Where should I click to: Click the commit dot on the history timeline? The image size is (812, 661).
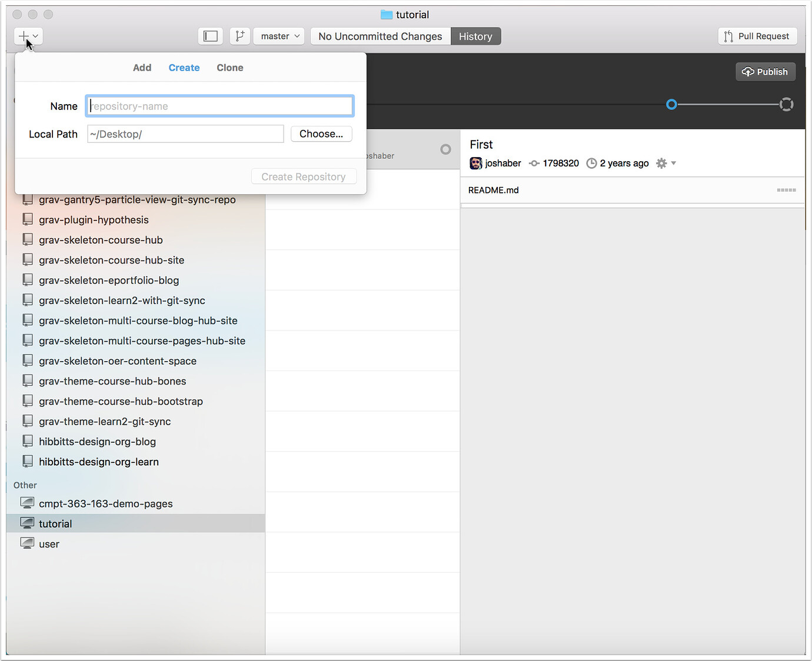pos(671,104)
